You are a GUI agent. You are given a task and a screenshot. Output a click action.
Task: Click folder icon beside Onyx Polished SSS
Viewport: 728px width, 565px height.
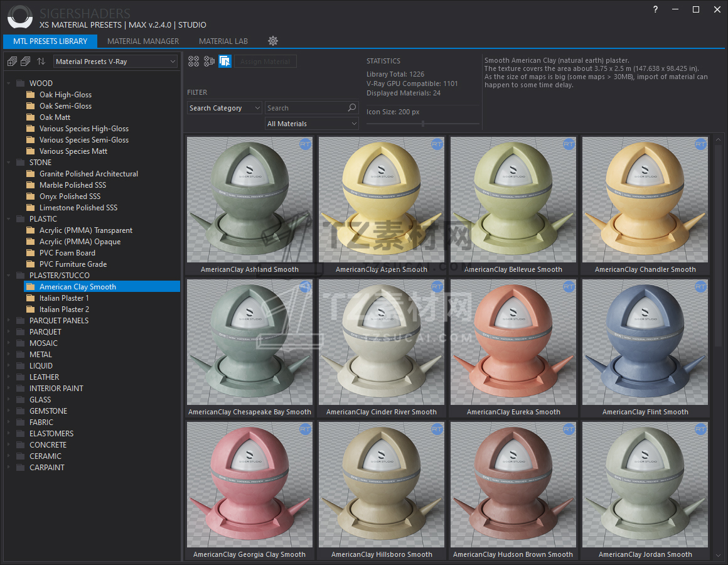(31, 196)
